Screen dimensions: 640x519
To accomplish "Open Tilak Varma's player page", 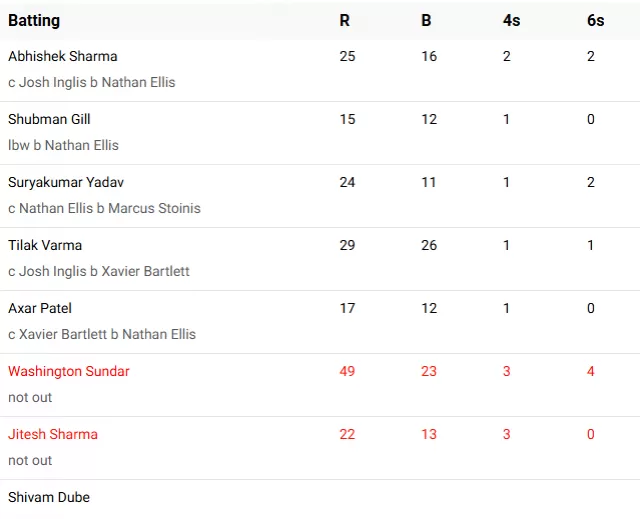I will [45, 245].
